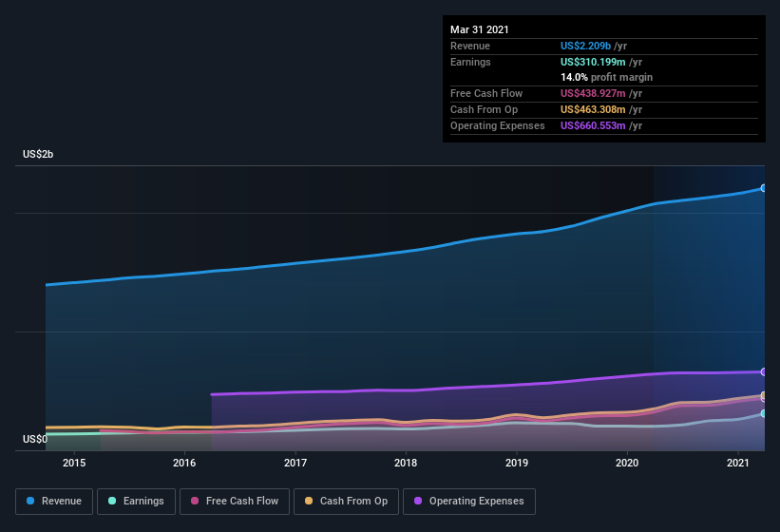Image resolution: width=780 pixels, height=532 pixels.
Task: Click the Revenue line endpoint marker
Action: coord(764,188)
